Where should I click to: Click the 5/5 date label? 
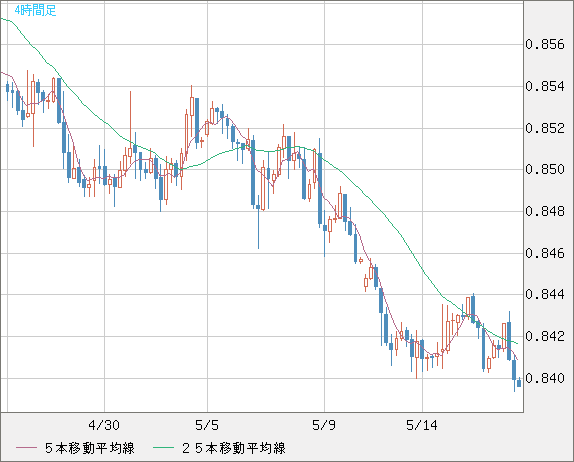(x=207, y=425)
